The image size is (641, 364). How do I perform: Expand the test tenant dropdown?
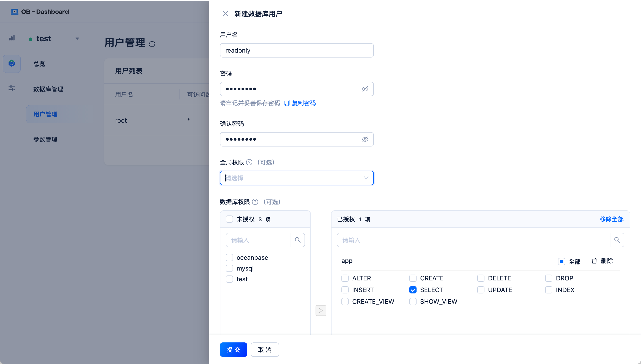pos(77,38)
